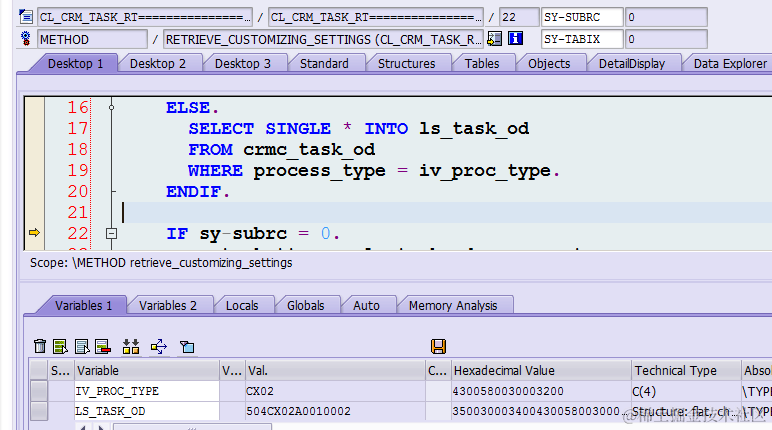The image size is (772, 430).
Task: Click the blue info icon in header
Action: [515, 38]
